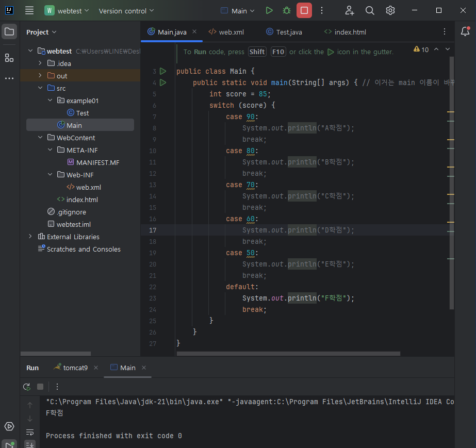Select the tomcat9 tab in Run panel
This screenshot has width=476, height=448.
[x=71, y=368]
